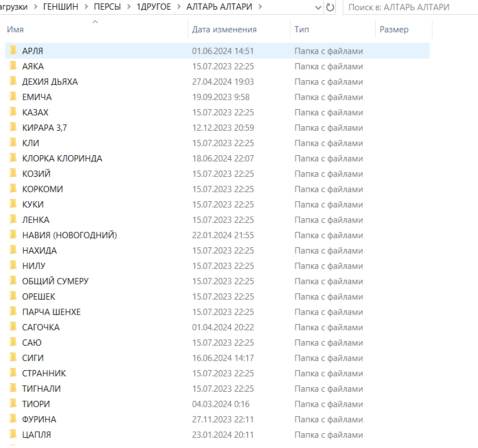478x448 pixels.
Task: Click Папка с файлами in СТРАННИК row
Action: pos(329,374)
